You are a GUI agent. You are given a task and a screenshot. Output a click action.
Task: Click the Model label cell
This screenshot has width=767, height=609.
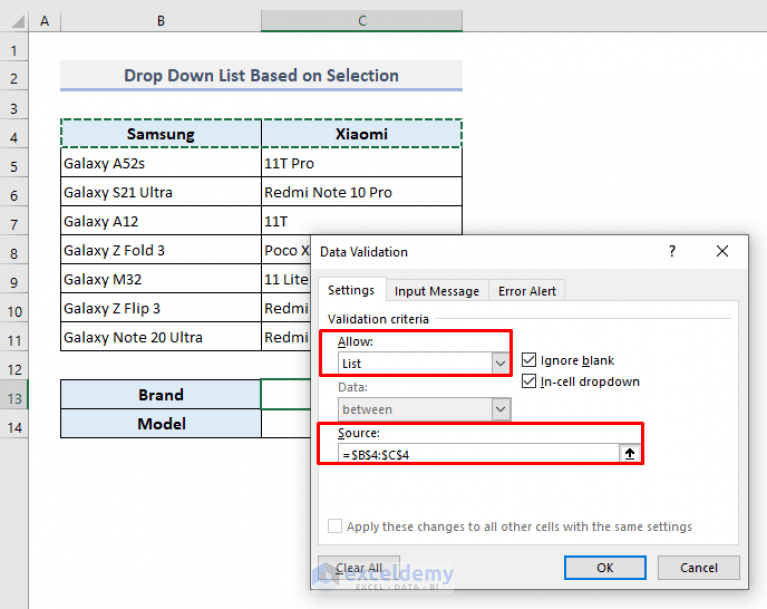point(161,424)
